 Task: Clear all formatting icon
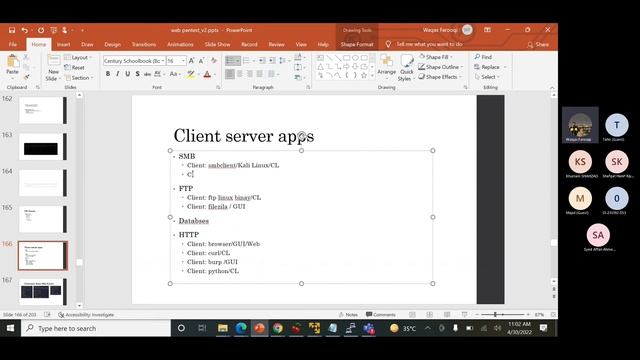pos(214,61)
